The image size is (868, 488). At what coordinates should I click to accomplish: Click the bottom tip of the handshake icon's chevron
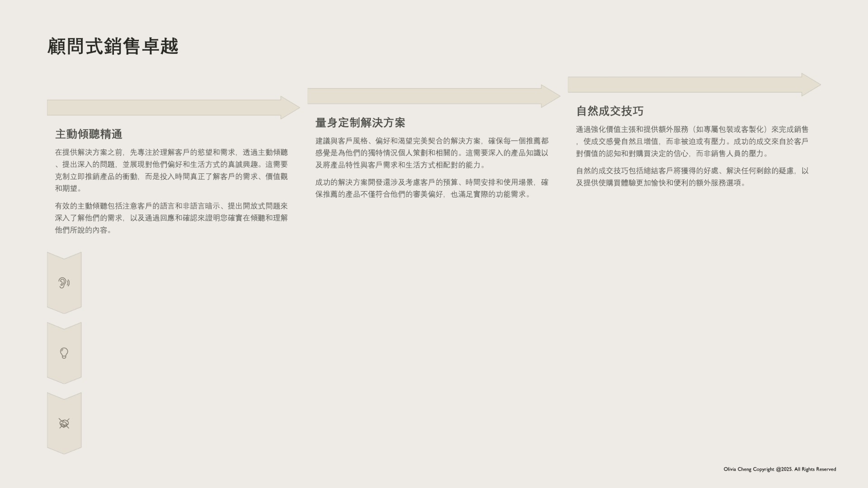point(64,451)
